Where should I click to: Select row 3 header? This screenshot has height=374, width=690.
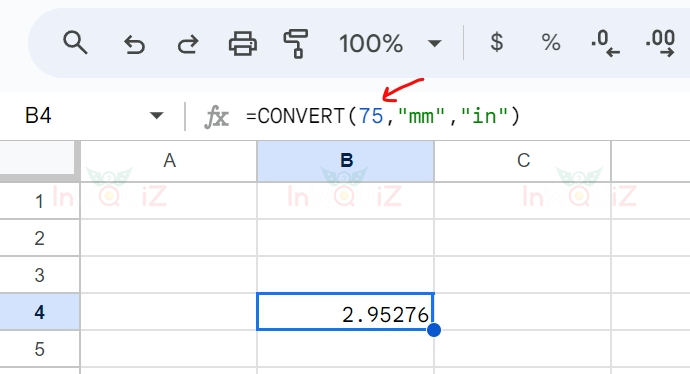[40, 275]
